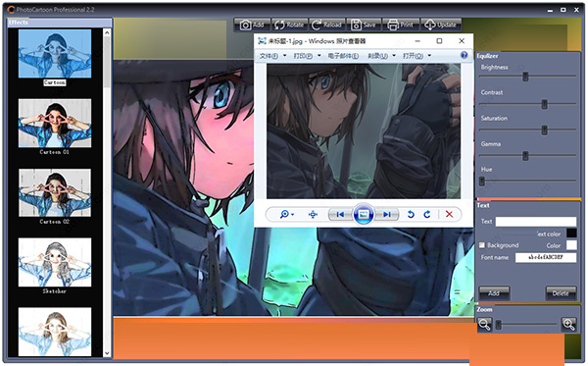Rotate the image with Rotate button
The width and height of the screenshot is (588, 366).
pos(289,25)
